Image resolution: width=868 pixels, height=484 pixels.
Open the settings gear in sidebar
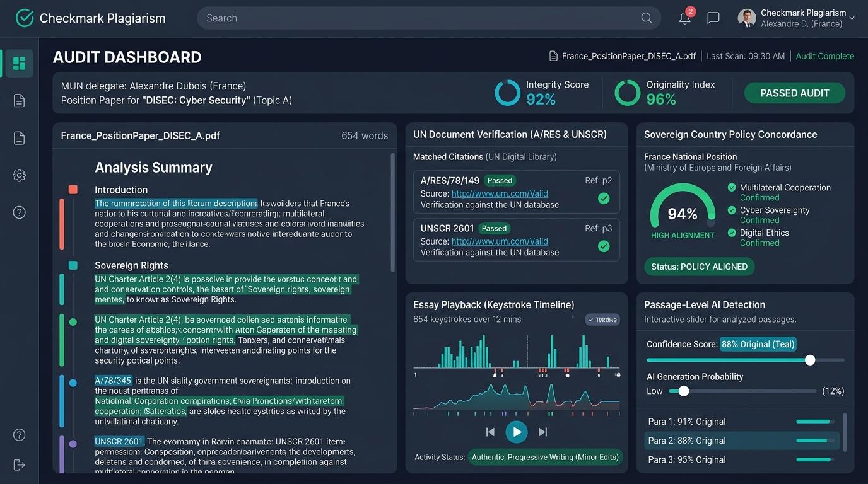coord(19,176)
